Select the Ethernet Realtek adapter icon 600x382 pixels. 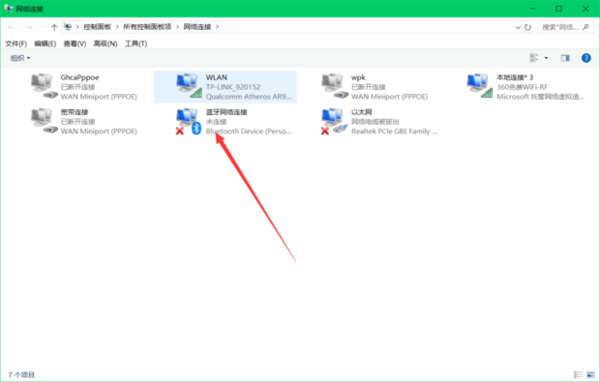[334, 121]
